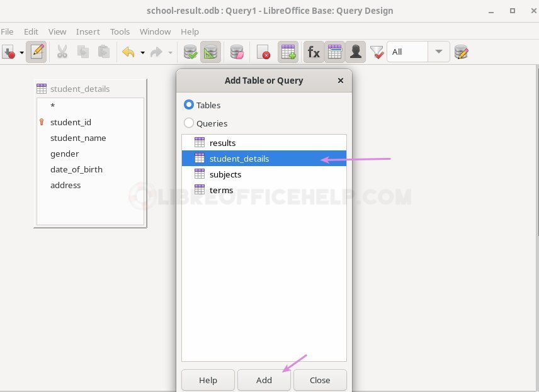Expand the Undo history dropdown arrow
The image size is (539, 392).
pyautogui.click(x=142, y=53)
